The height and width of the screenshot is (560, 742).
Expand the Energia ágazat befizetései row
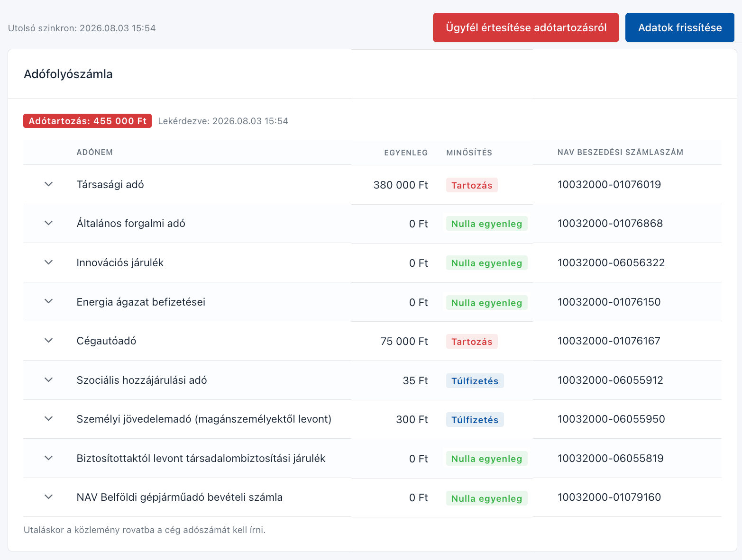[x=48, y=301]
